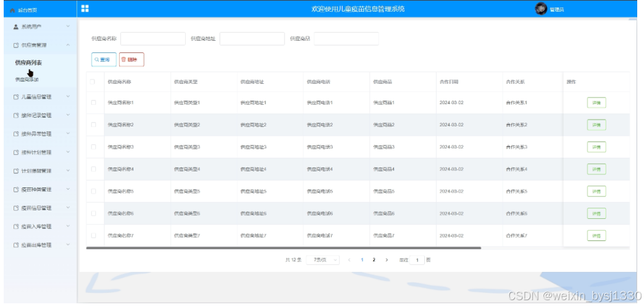This screenshot has width=644, height=307.
Task: Tick the checkbox for 供应商名称3 row
Action: click(94, 147)
